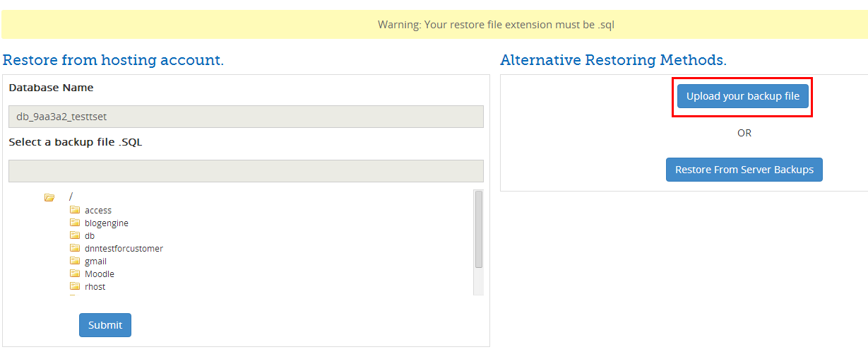The image size is (868, 364).
Task: Focus the backup file .SQL path field
Action: click(x=246, y=171)
